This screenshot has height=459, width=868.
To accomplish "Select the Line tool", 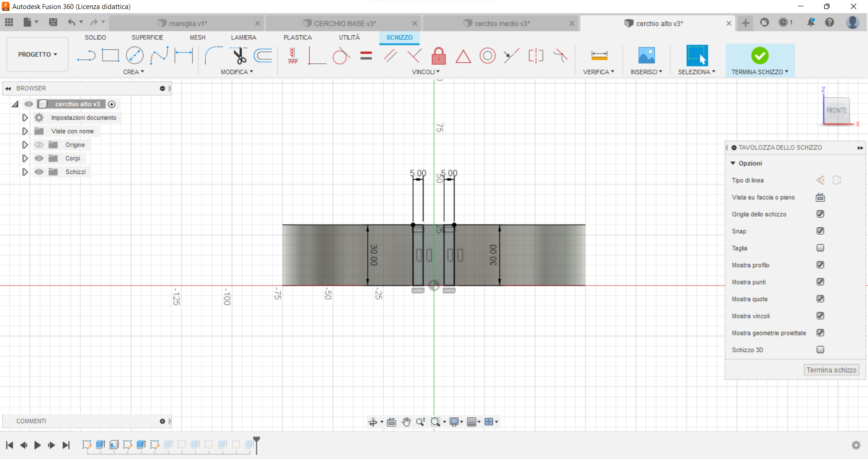I will click(x=86, y=55).
